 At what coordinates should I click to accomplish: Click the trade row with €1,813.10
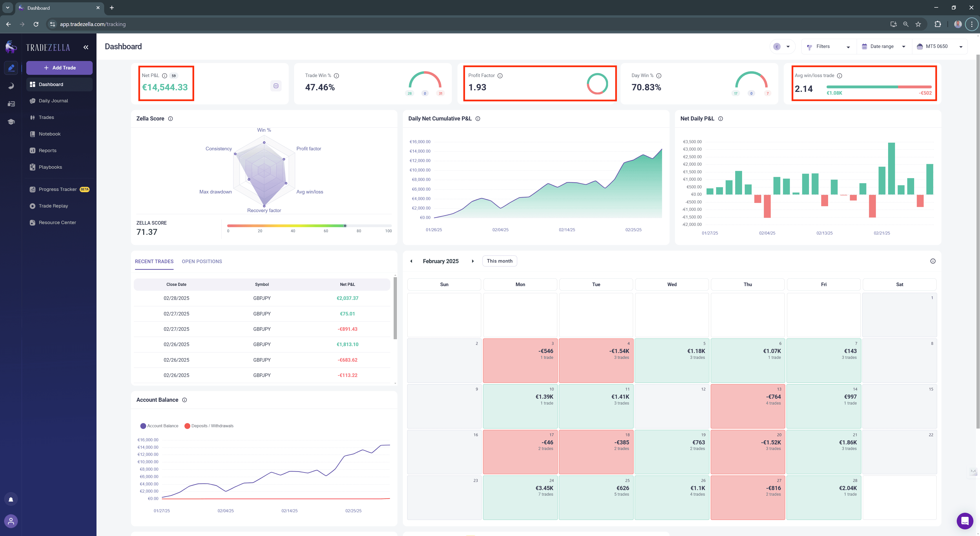[x=262, y=344]
